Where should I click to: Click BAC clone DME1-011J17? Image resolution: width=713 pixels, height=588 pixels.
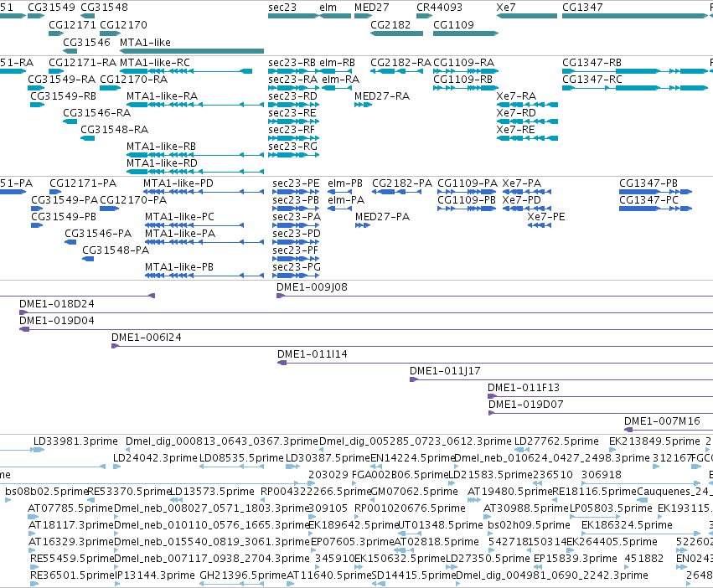(561, 379)
